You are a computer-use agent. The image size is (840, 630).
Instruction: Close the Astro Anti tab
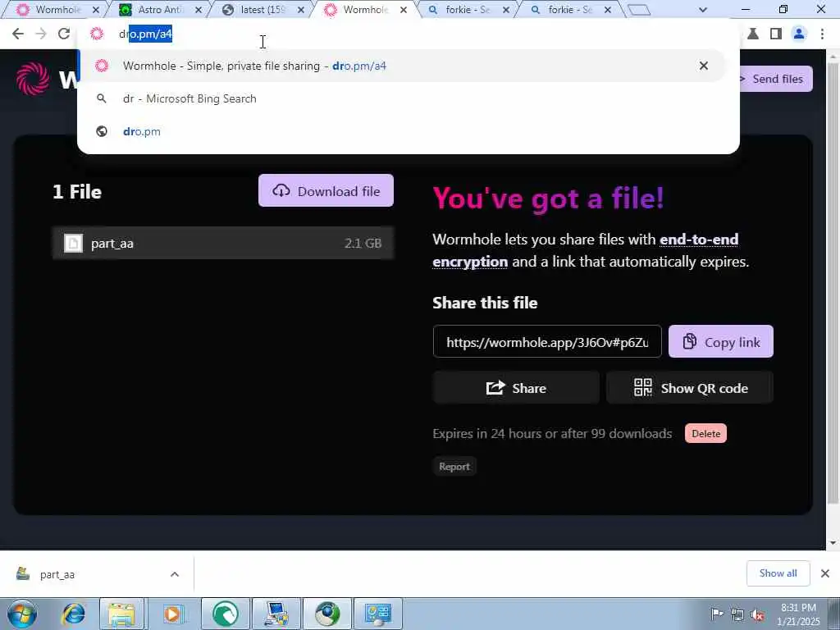click(x=199, y=10)
